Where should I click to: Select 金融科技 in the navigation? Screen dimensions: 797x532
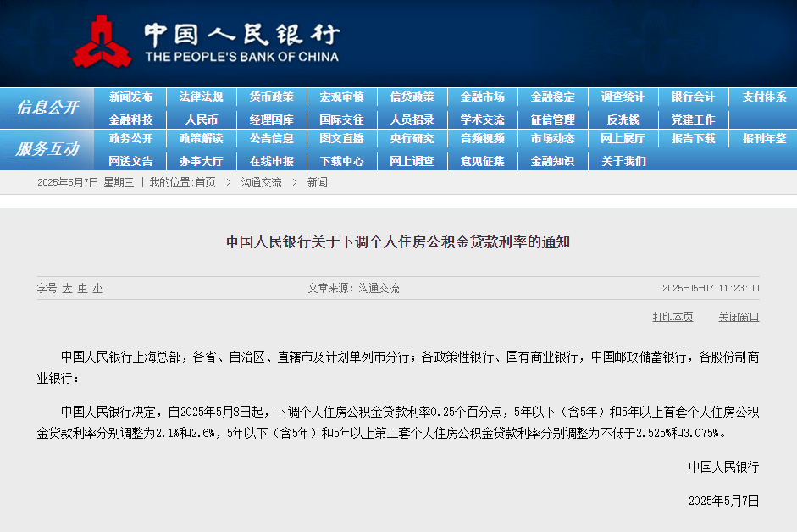coord(130,120)
